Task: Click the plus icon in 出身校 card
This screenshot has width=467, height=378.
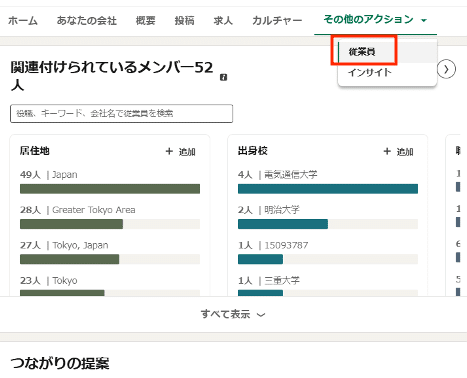Action: pyautogui.click(x=387, y=151)
